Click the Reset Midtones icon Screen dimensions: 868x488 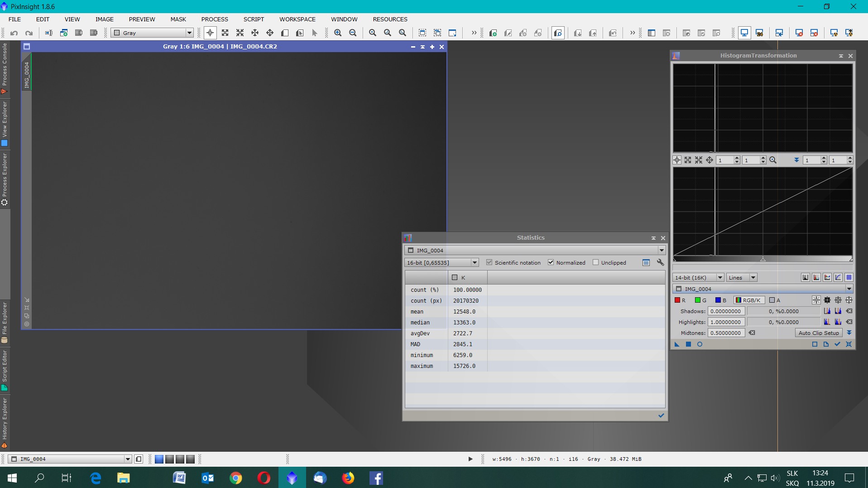point(752,333)
